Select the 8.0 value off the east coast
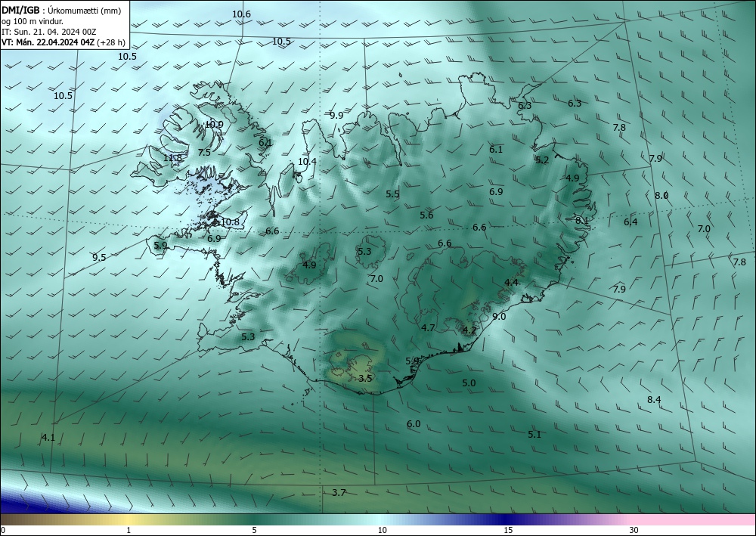The height and width of the screenshot is (536, 756). point(661,196)
